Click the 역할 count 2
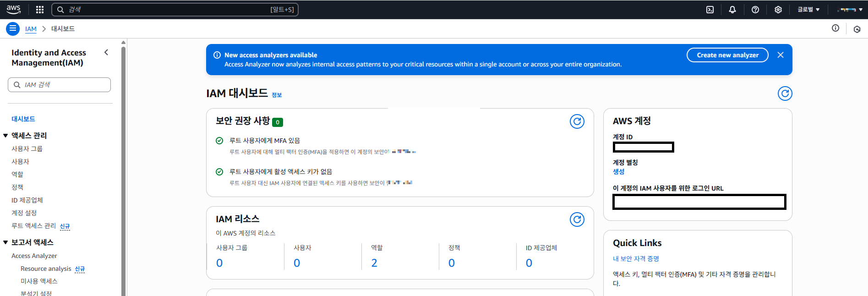 pos(374,263)
